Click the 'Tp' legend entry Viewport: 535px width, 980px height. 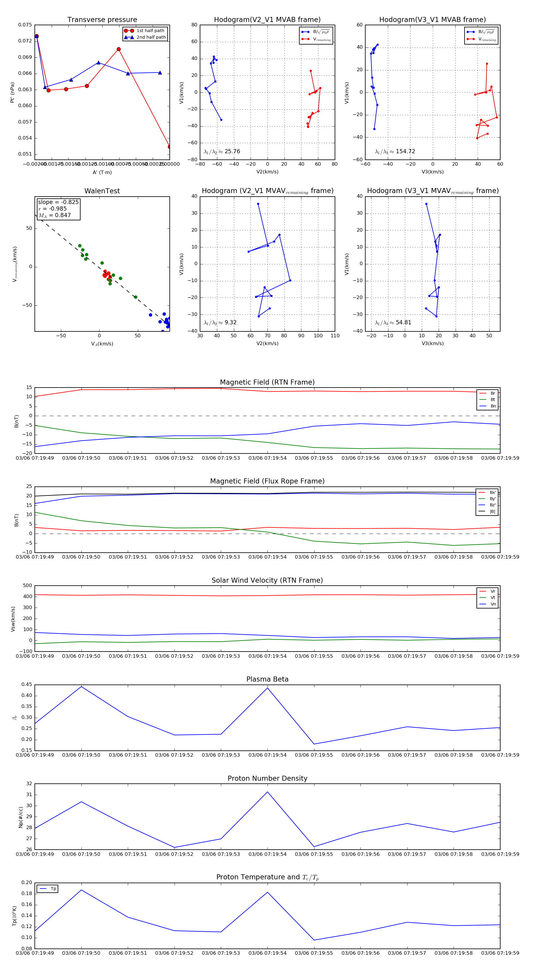tap(48, 889)
